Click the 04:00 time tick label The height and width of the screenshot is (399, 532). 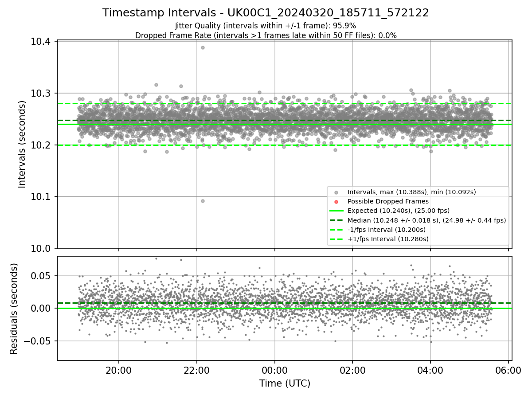pyautogui.click(x=430, y=370)
